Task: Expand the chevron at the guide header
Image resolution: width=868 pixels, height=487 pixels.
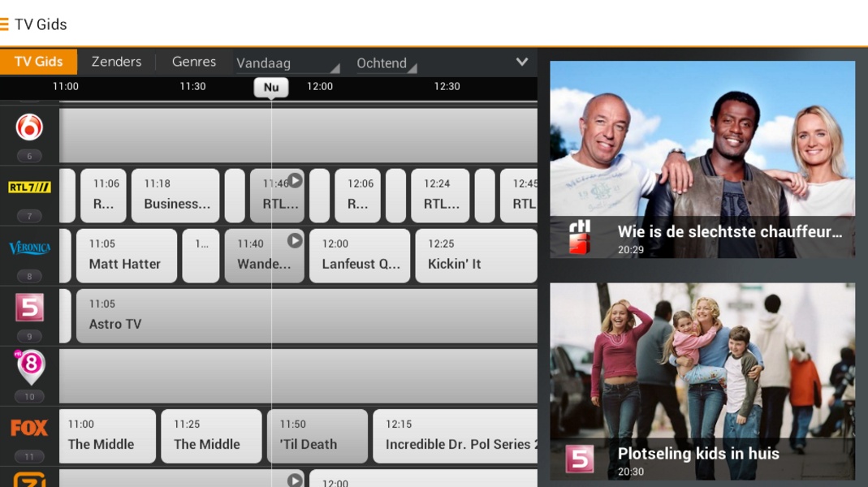Action: (x=521, y=62)
